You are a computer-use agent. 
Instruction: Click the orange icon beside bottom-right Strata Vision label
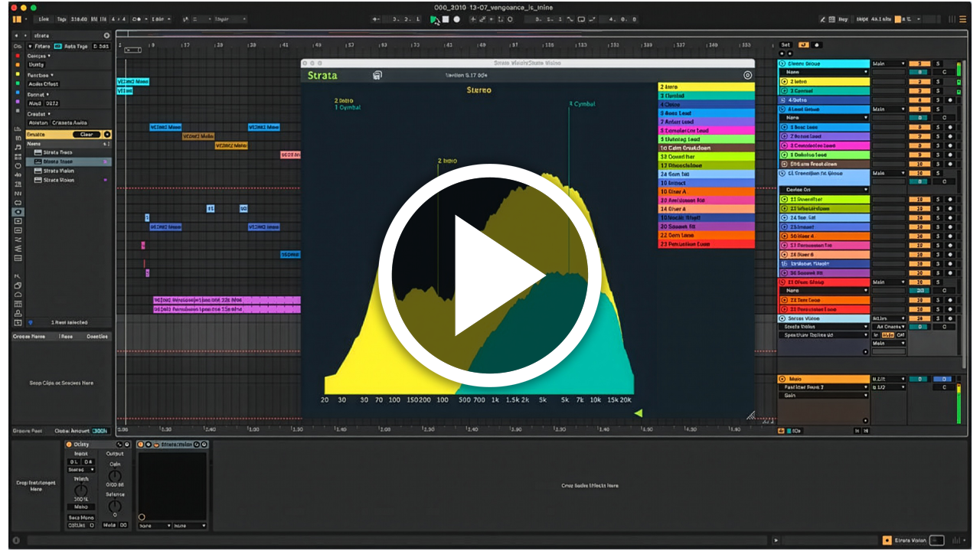coord(887,540)
